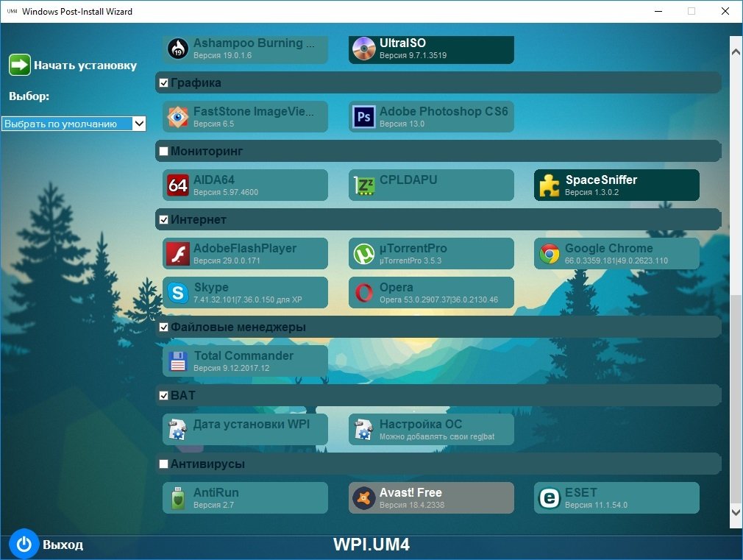Pick the FastStone ImageViewer title

tap(254, 111)
